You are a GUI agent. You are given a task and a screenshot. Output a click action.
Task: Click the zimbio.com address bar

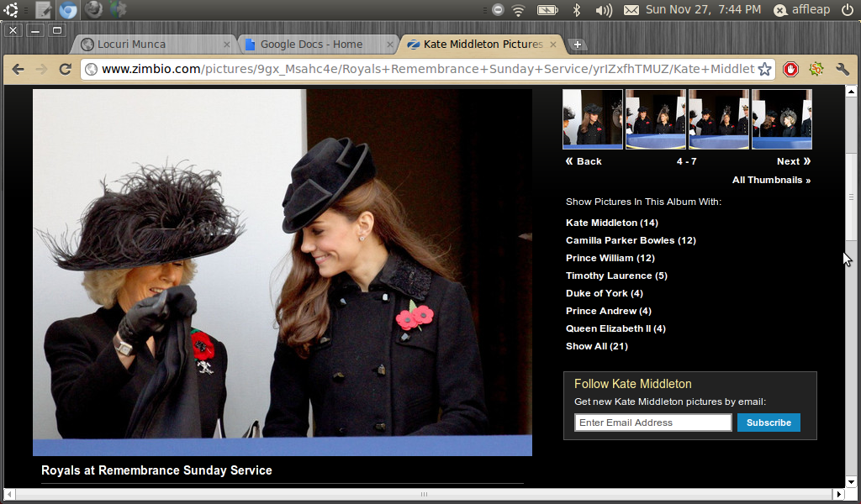coord(428,69)
